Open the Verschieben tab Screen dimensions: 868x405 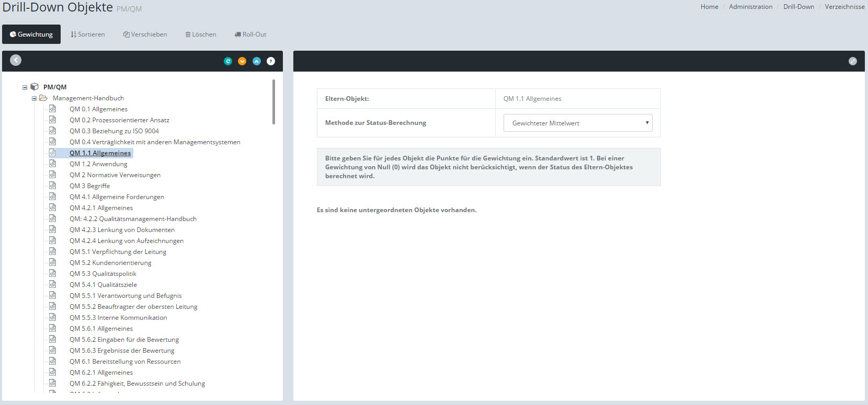(x=145, y=34)
